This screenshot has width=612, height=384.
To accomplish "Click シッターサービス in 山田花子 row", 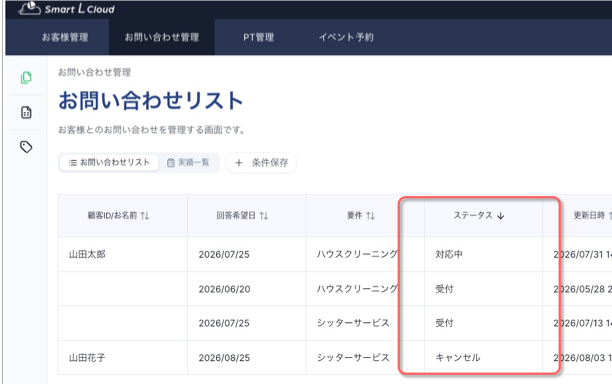I will [x=353, y=358].
